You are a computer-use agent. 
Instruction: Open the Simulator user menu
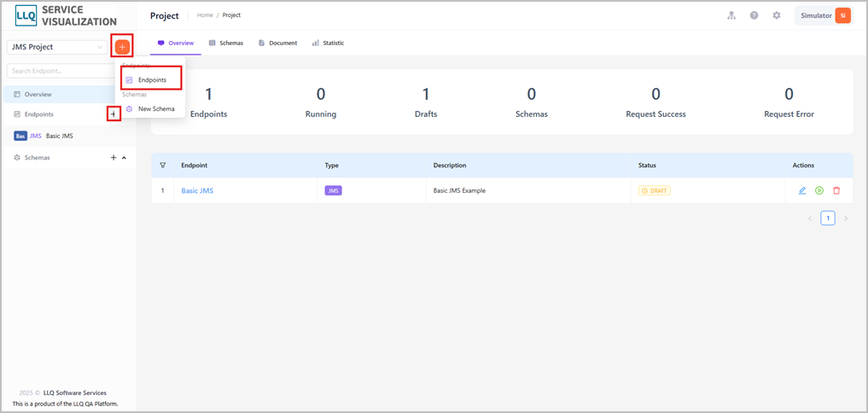824,15
